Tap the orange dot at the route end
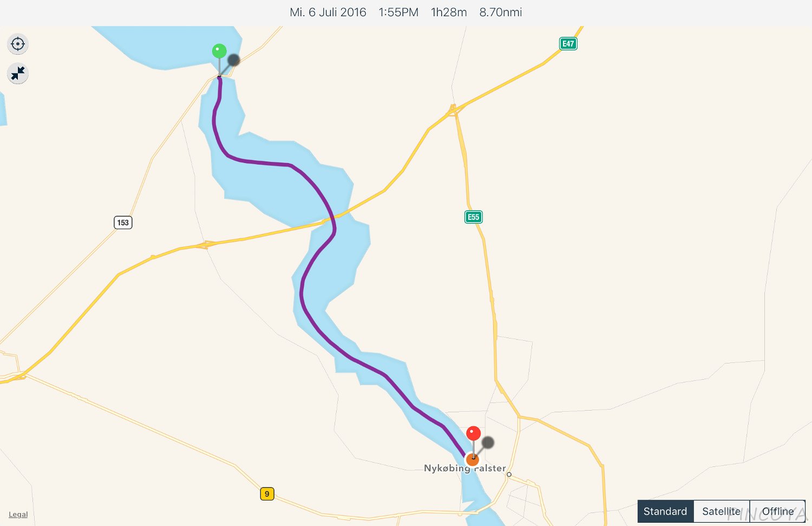 (473, 460)
